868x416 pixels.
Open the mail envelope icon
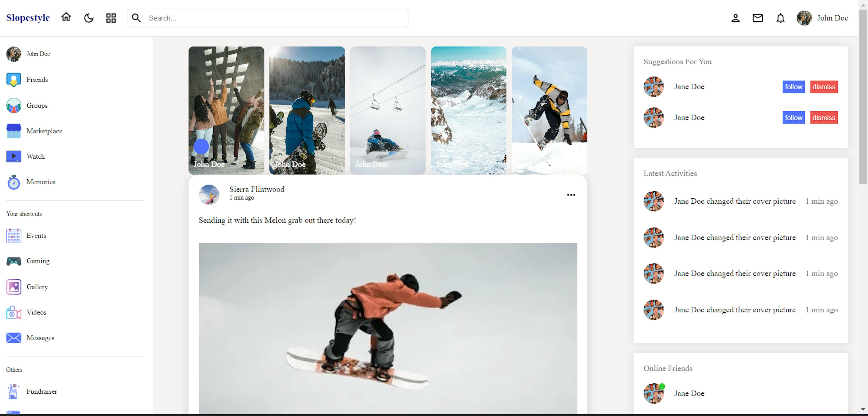pos(757,18)
